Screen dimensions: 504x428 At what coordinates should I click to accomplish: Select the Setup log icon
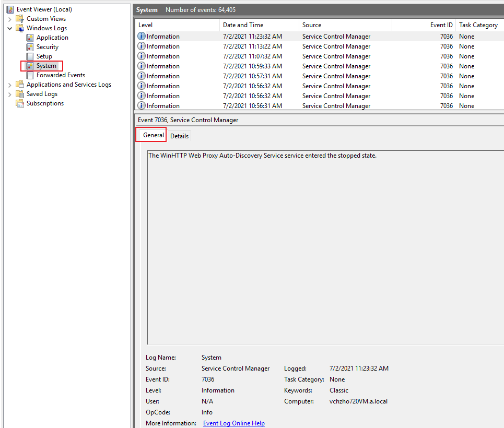30,56
